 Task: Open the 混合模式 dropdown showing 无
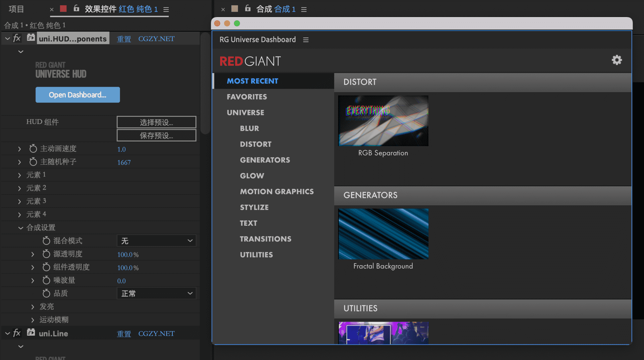[x=156, y=241]
